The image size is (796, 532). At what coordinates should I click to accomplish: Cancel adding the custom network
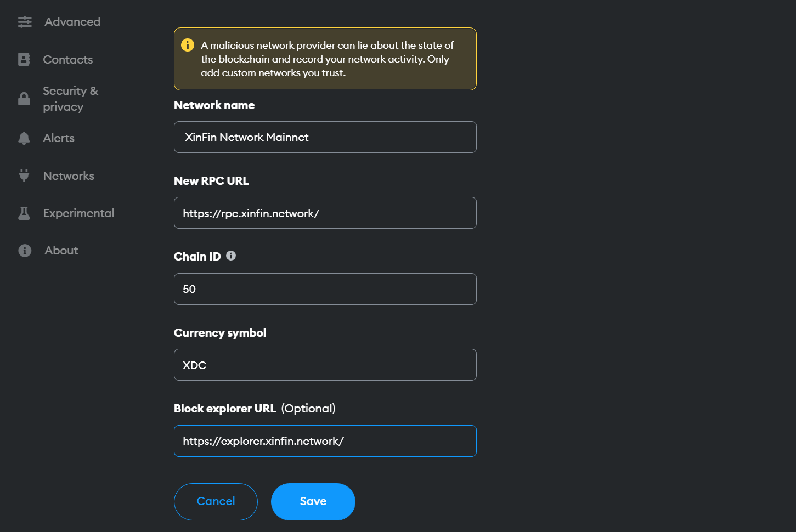click(216, 501)
